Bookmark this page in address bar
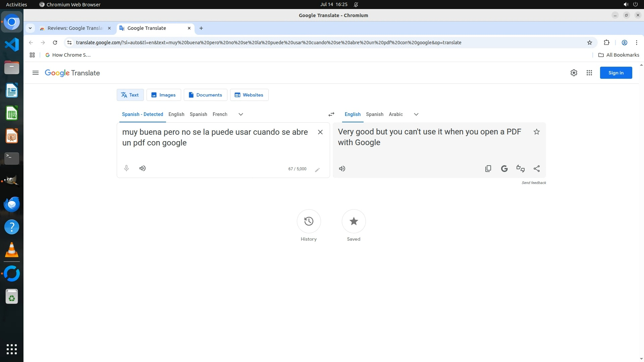This screenshot has width=644, height=362. (x=589, y=43)
